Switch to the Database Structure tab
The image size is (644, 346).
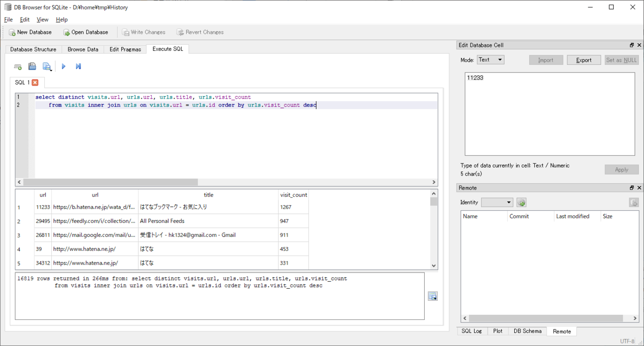[33, 49]
